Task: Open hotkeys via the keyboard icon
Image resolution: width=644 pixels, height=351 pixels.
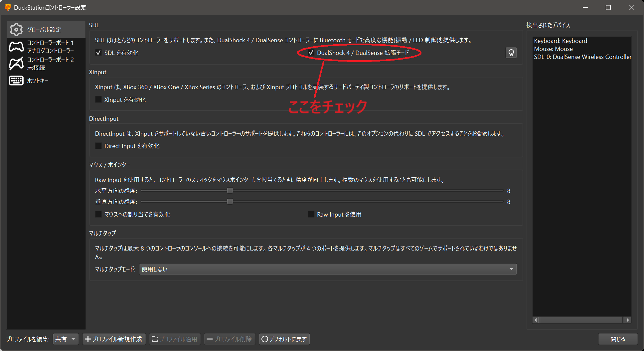Action: [16, 81]
